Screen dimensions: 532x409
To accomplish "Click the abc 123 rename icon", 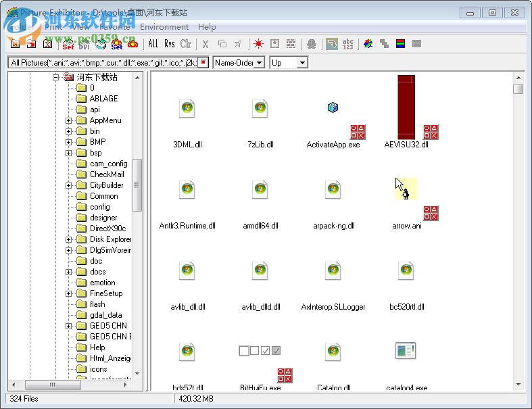I will click(348, 44).
